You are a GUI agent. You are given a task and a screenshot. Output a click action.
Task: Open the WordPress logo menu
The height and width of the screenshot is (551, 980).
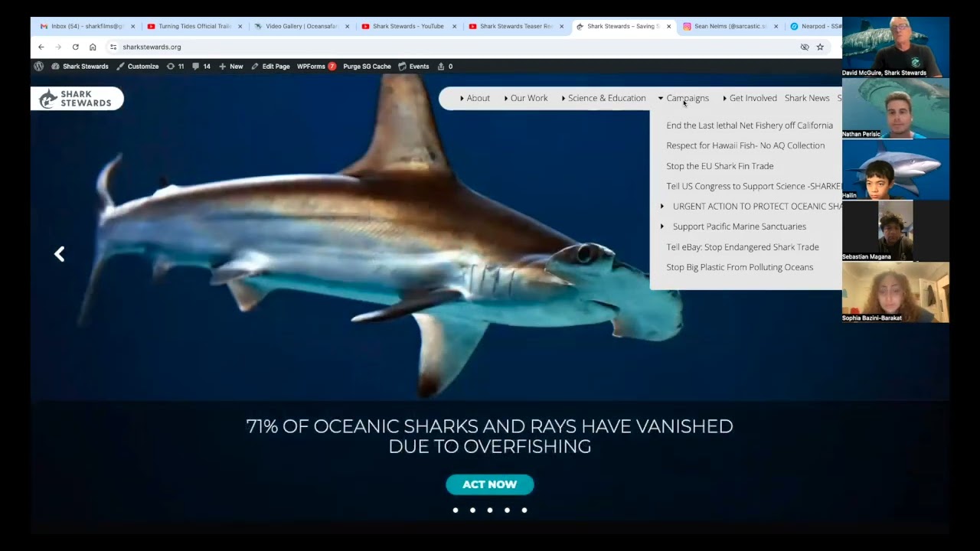click(x=38, y=67)
